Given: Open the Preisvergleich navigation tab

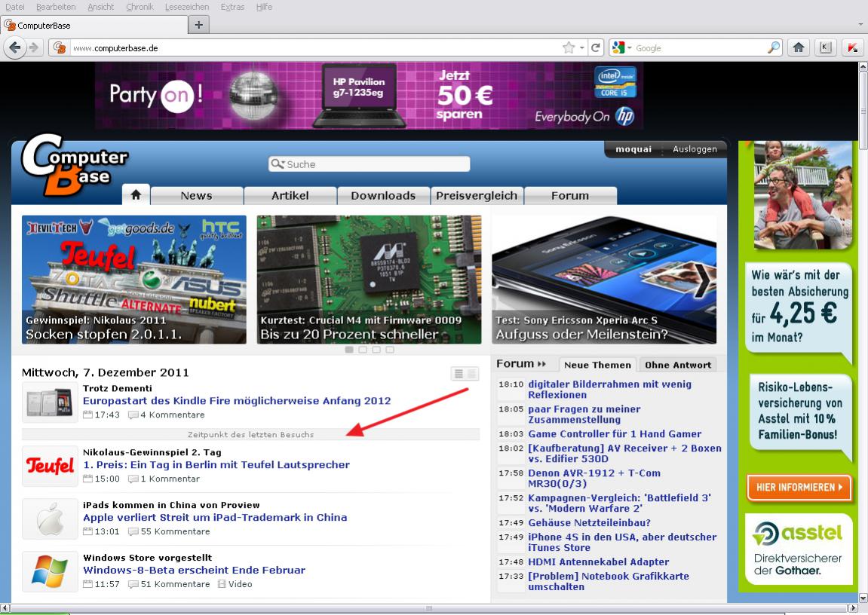Looking at the screenshot, I should tap(477, 195).
